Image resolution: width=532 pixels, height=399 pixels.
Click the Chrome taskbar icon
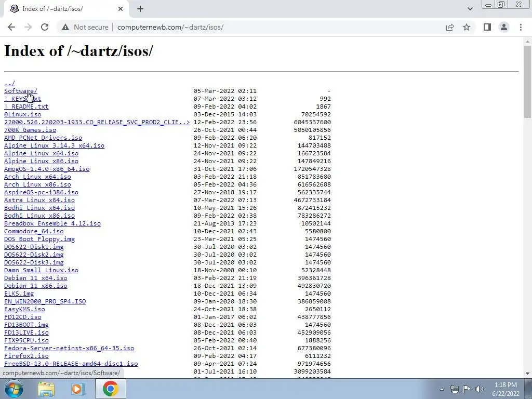111,389
